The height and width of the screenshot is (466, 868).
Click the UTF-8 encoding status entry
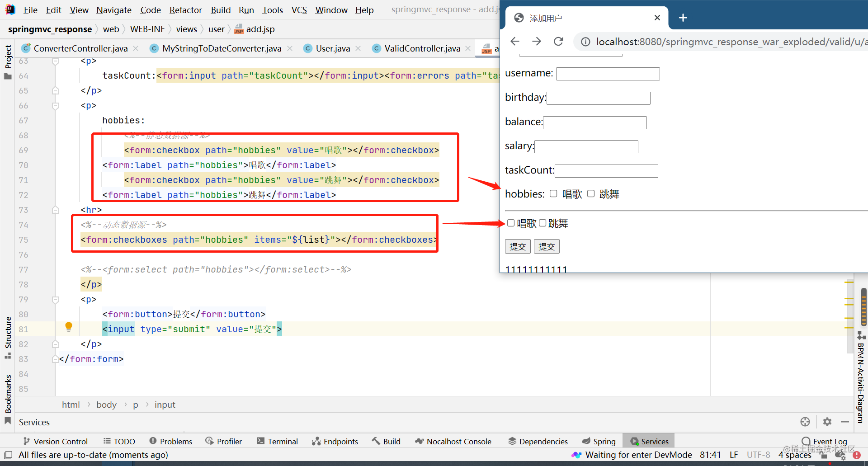(758, 455)
